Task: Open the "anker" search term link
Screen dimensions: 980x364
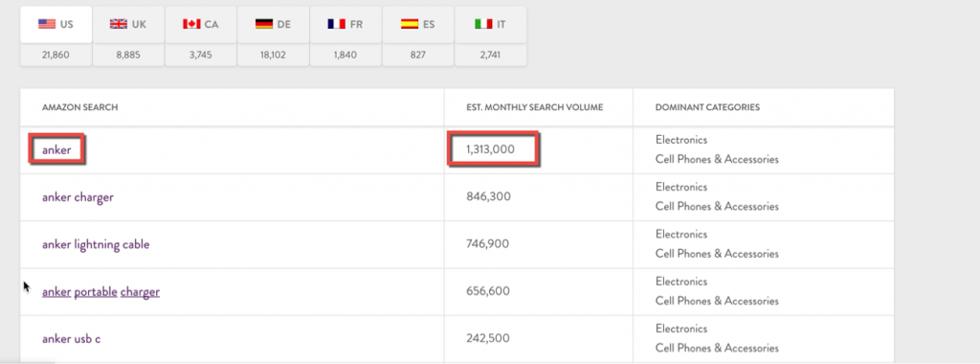Action: [x=56, y=150]
